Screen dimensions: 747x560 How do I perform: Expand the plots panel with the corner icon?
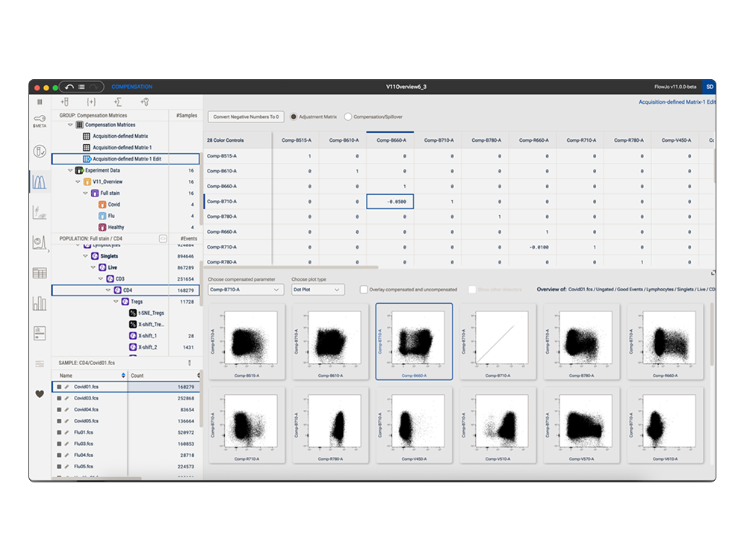(x=713, y=273)
